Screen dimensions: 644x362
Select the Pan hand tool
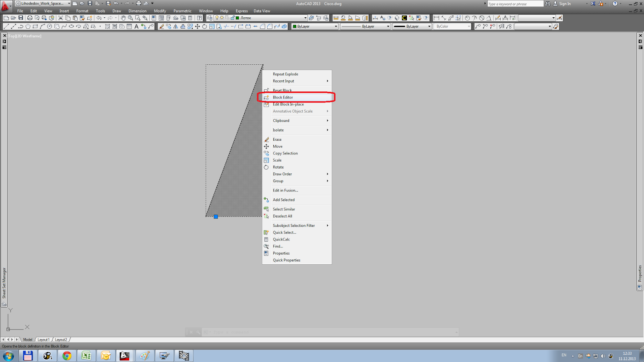(123, 18)
